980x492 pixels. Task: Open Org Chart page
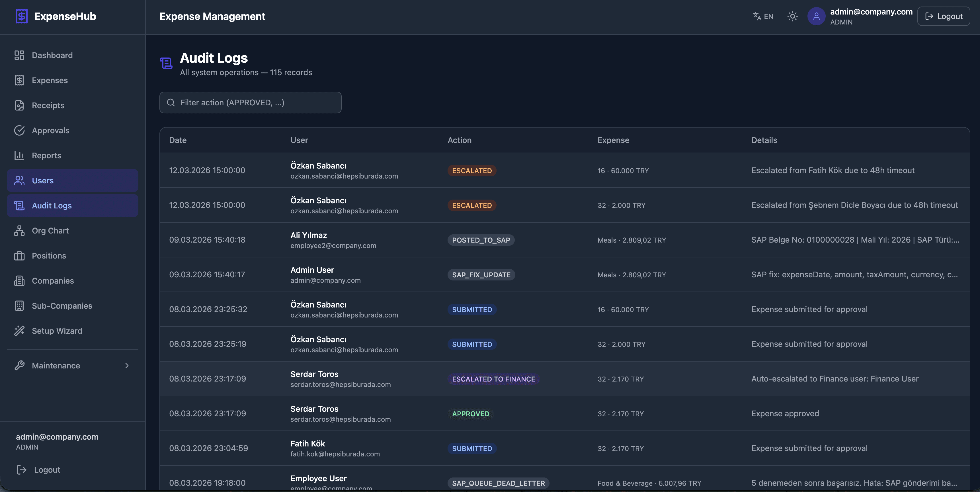(x=72, y=231)
